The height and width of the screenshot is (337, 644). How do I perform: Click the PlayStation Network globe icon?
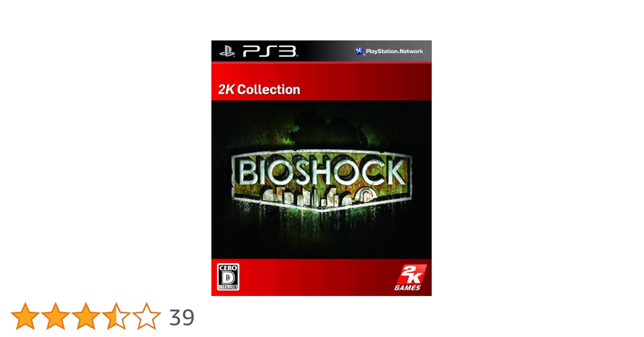pos(359,51)
